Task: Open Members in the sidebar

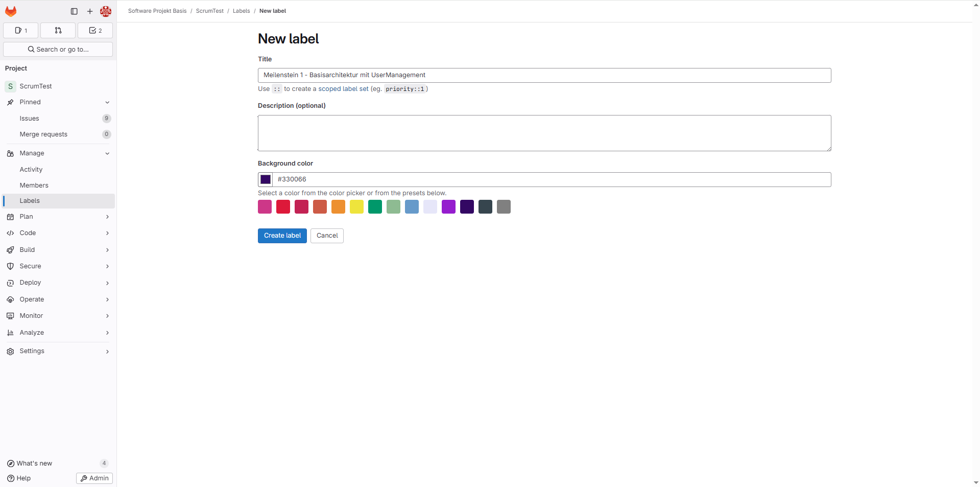Action: tap(34, 185)
